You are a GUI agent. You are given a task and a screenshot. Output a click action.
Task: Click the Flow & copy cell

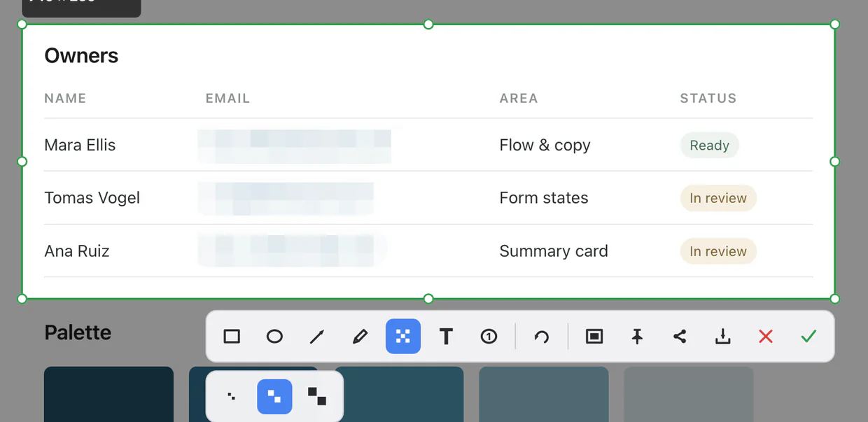tap(545, 145)
